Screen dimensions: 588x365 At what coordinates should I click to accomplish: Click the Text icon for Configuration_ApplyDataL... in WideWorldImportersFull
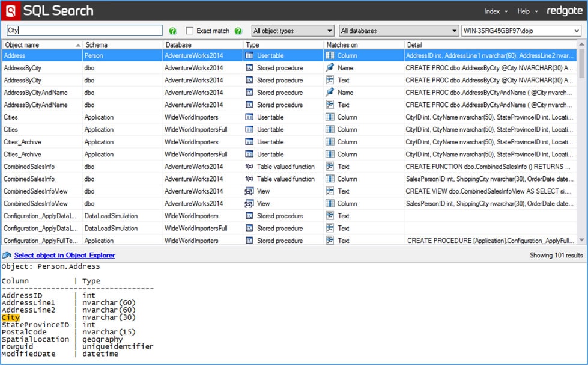(330, 229)
